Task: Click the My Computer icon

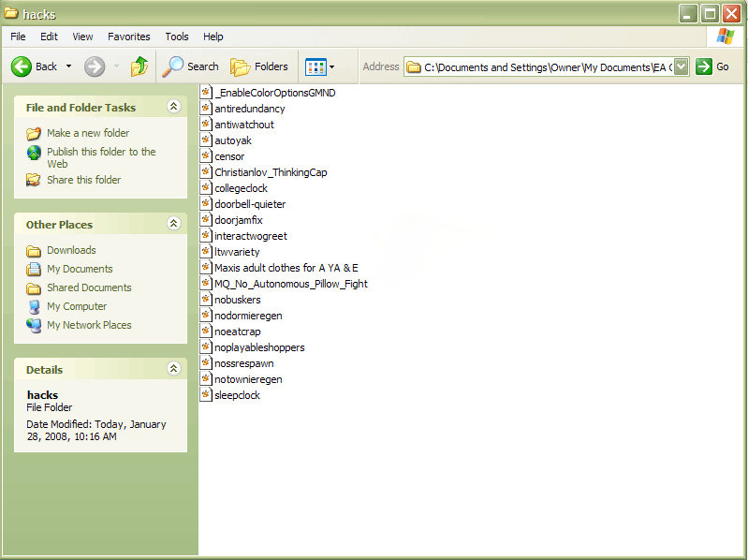Action: 34,306
